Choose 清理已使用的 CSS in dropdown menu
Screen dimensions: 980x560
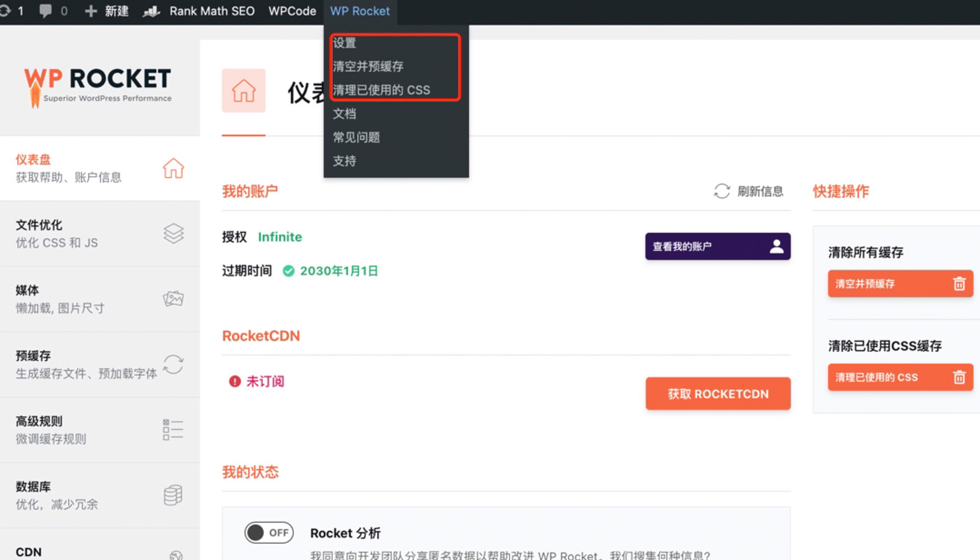click(x=381, y=90)
